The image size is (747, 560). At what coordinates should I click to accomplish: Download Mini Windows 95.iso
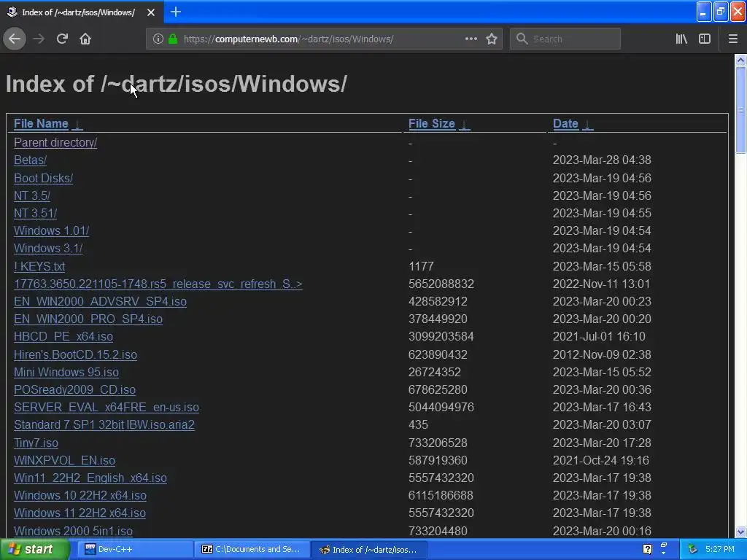(x=66, y=372)
